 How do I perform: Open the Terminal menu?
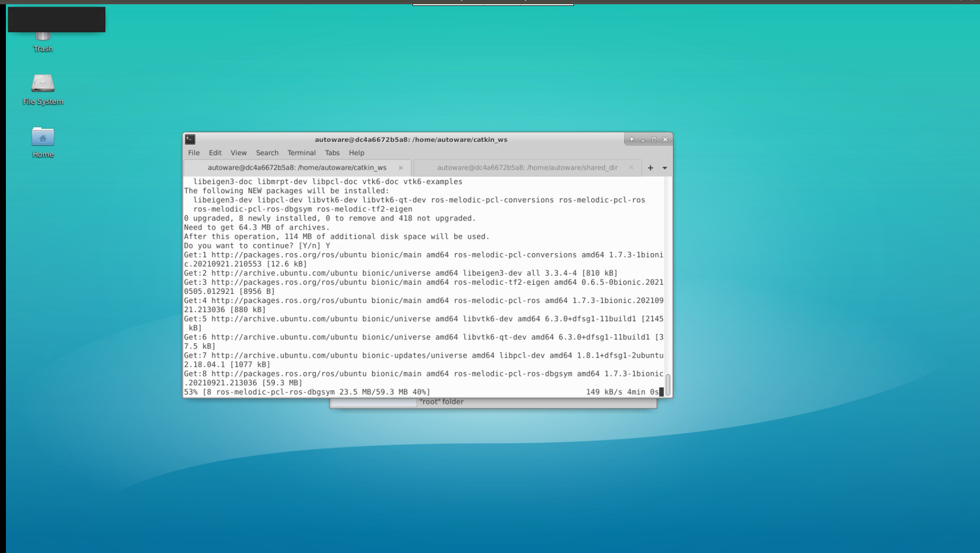pos(301,153)
